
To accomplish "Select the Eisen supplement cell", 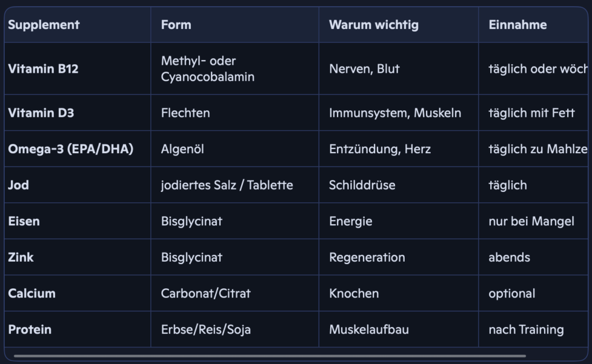I will point(24,221).
